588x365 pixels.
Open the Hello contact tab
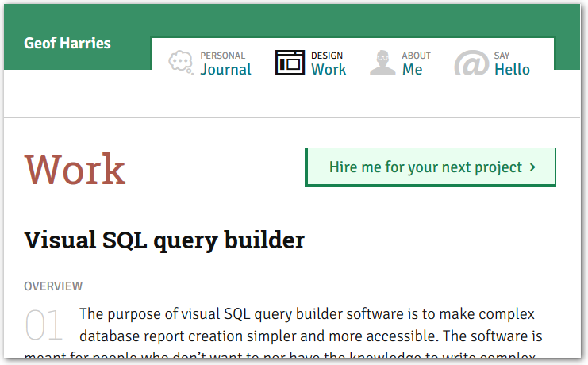pos(512,70)
